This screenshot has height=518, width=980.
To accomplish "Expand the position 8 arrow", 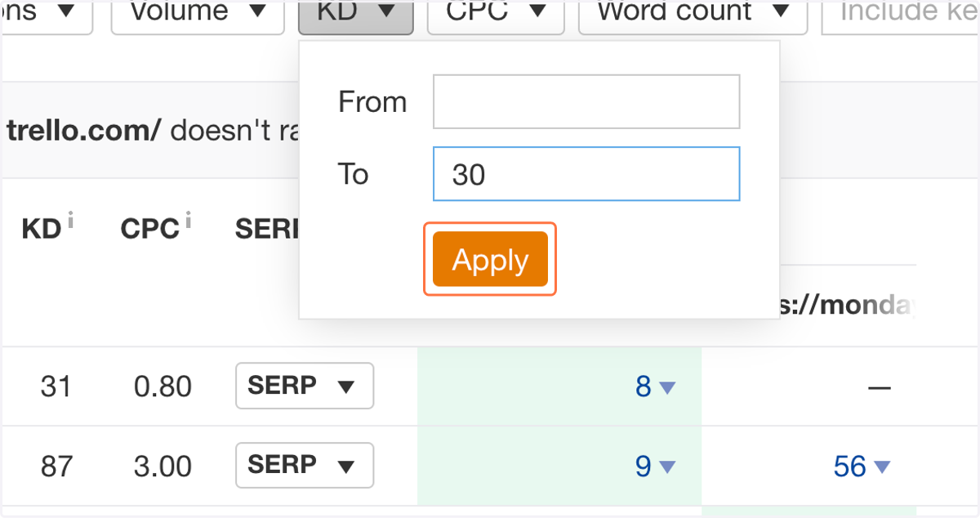I will (667, 387).
